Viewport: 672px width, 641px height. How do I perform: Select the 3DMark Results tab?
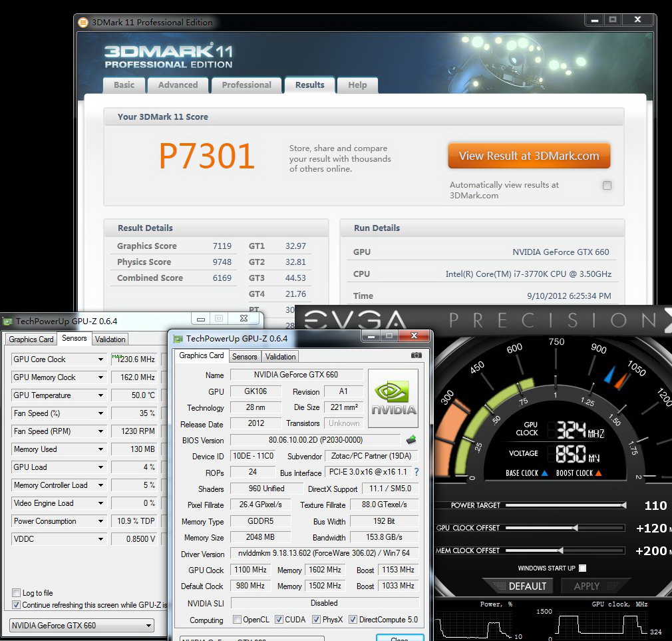(309, 85)
